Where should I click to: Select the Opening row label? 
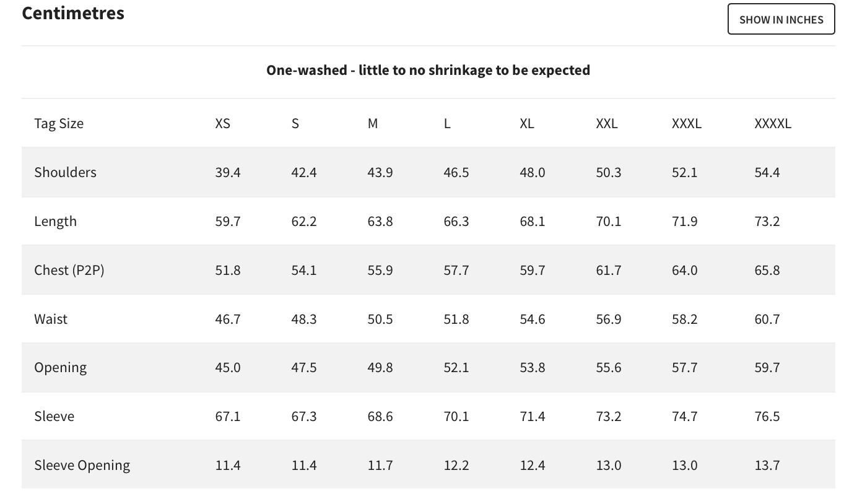click(x=61, y=367)
